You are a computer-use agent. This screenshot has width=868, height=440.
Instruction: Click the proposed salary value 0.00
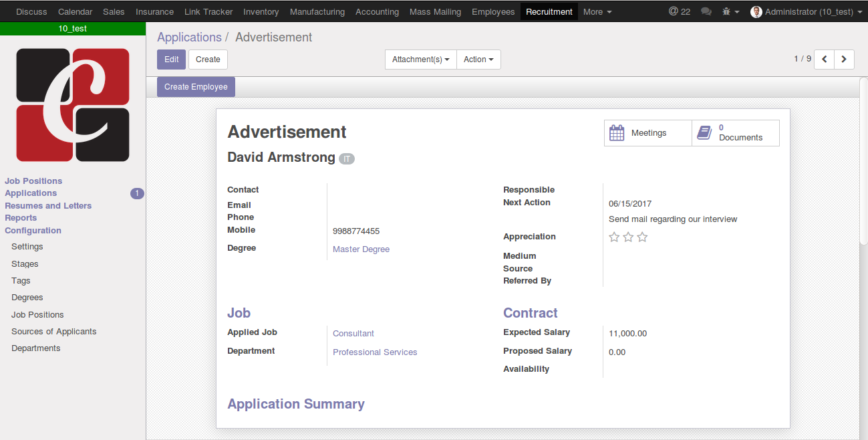617,352
